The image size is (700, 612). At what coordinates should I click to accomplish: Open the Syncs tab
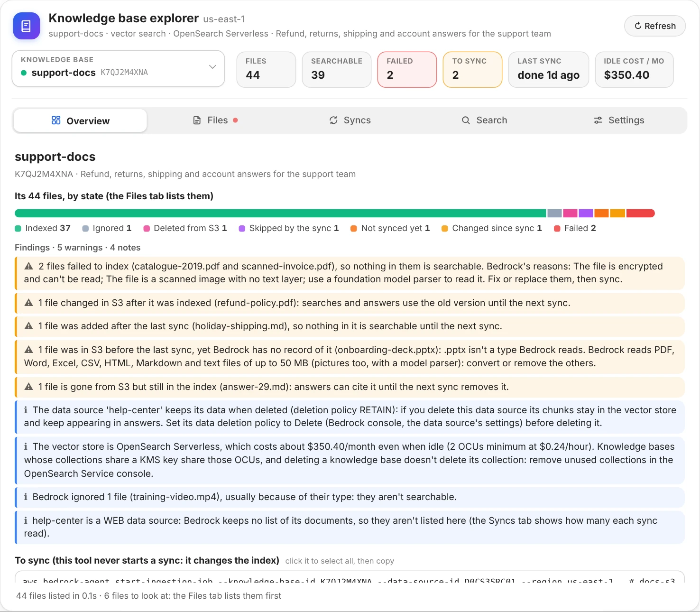(x=350, y=121)
